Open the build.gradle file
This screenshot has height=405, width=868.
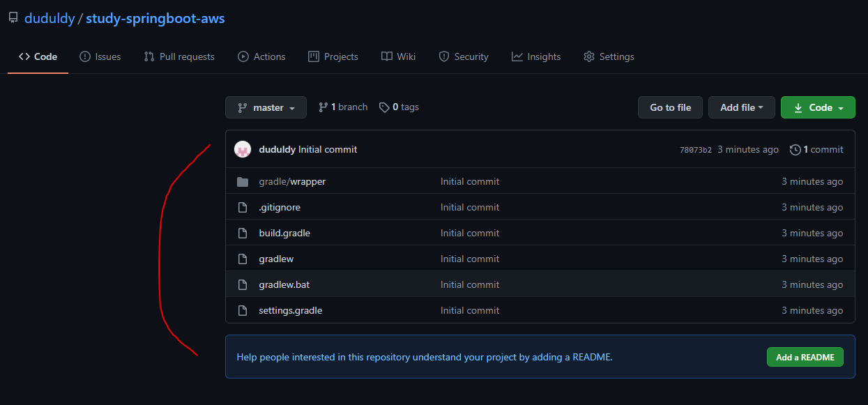(284, 233)
